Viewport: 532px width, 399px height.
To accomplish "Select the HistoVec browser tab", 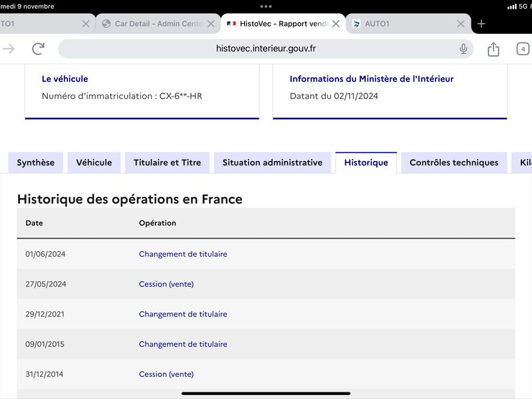I will point(283,24).
